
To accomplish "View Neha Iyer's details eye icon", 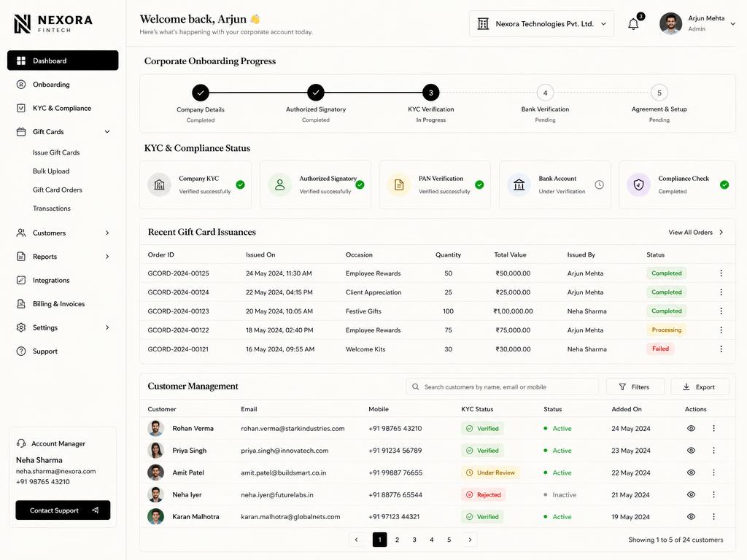I will [x=692, y=495].
